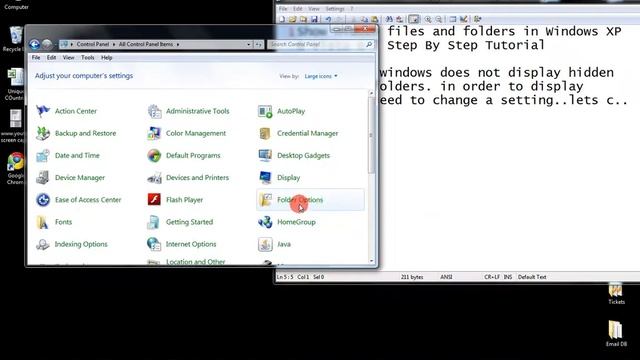Select Computer desktop icon
The image size is (640, 360).
point(16,5)
